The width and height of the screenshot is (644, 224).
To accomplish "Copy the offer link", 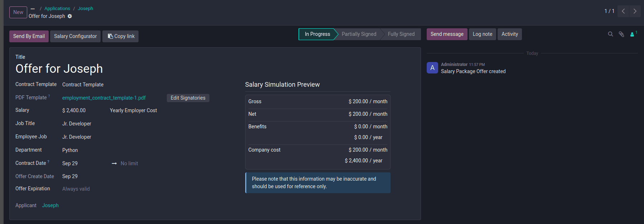I will pos(121,36).
